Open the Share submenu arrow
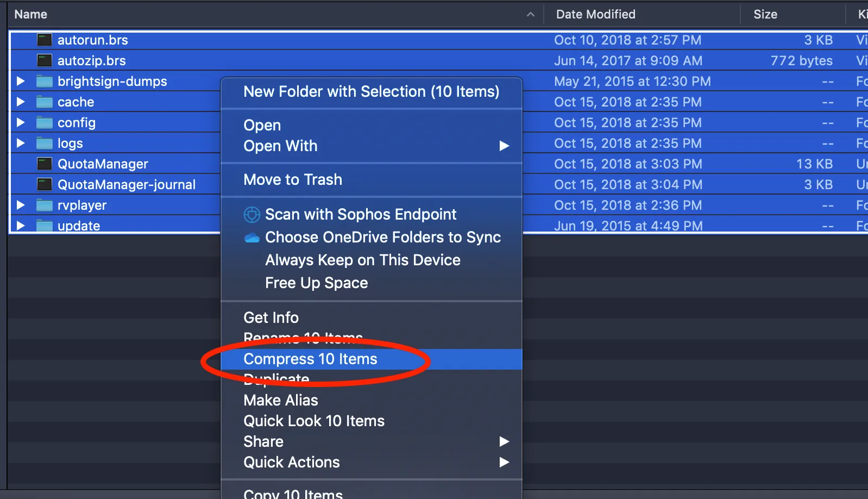The image size is (868, 499). click(504, 441)
